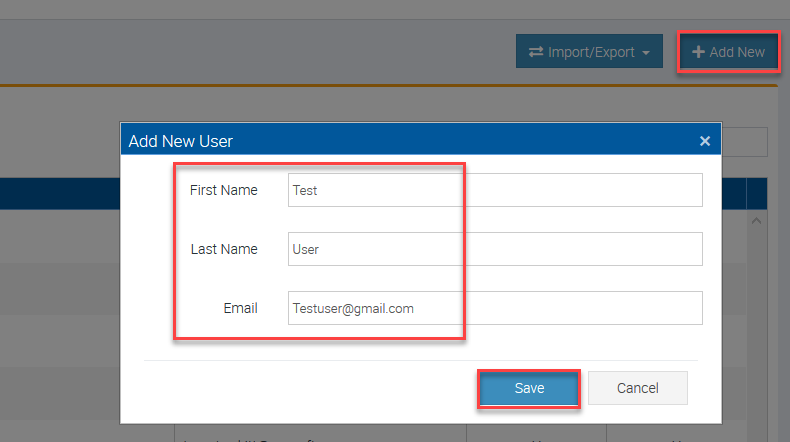Image resolution: width=790 pixels, height=442 pixels.
Task: Focus the First Name field containing Test
Action: click(495, 190)
